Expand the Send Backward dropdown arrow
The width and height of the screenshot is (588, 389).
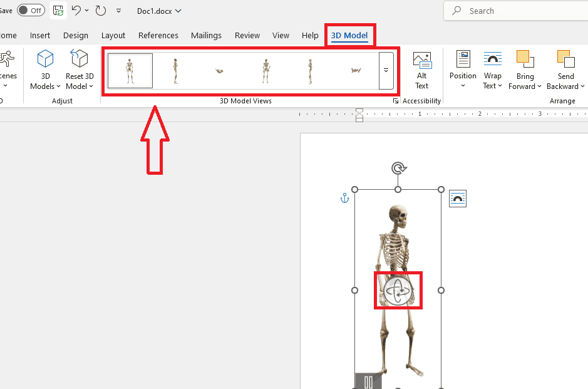point(583,86)
